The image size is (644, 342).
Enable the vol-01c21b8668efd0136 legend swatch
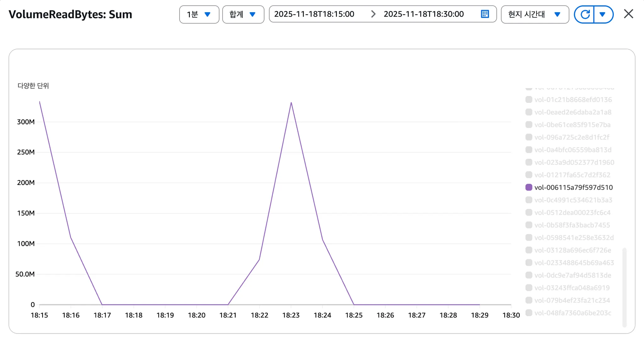pyautogui.click(x=529, y=100)
